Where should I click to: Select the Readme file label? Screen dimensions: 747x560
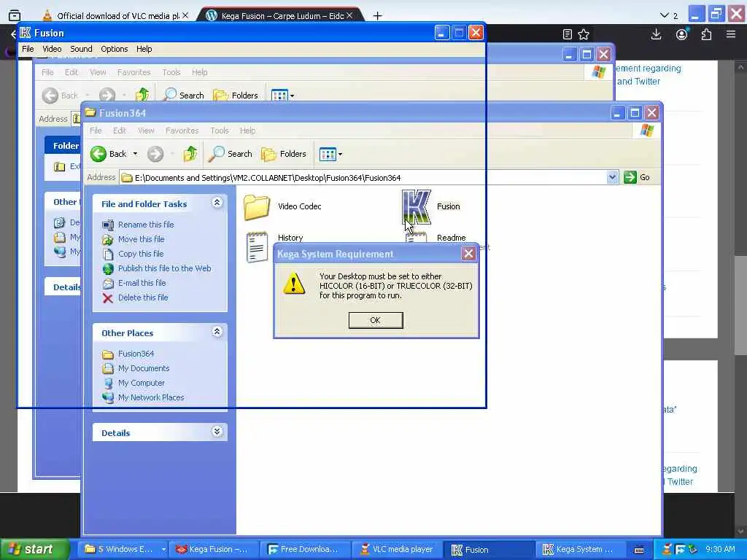(451, 238)
